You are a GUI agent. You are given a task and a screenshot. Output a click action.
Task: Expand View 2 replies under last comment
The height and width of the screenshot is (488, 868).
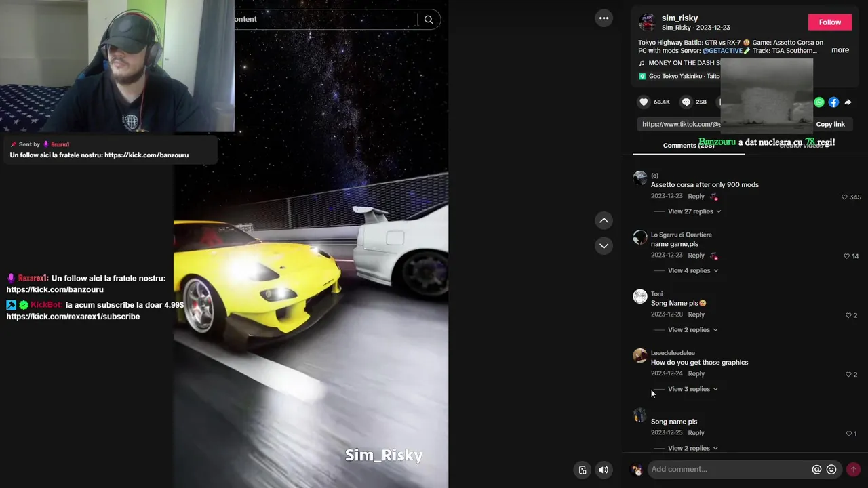[693, 448]
